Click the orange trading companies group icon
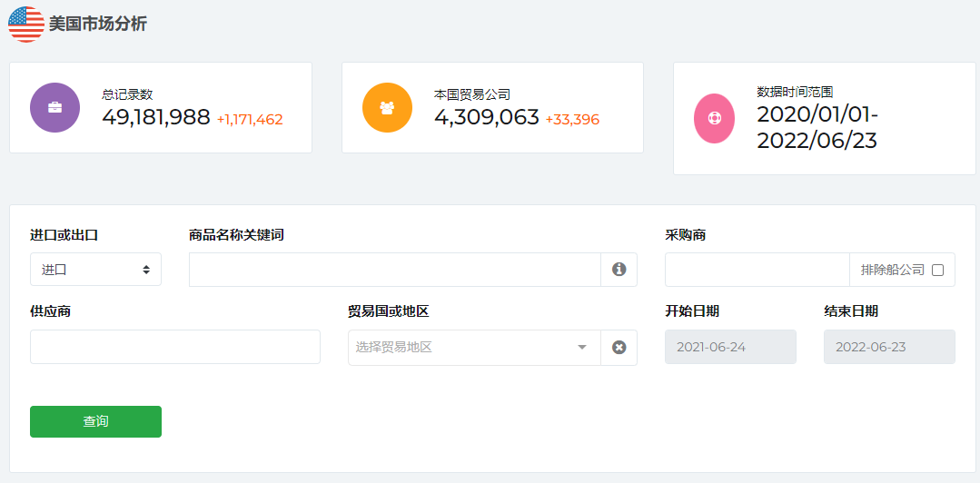The height and width of the screenshot is (483, 980). [x=387, y=107]
